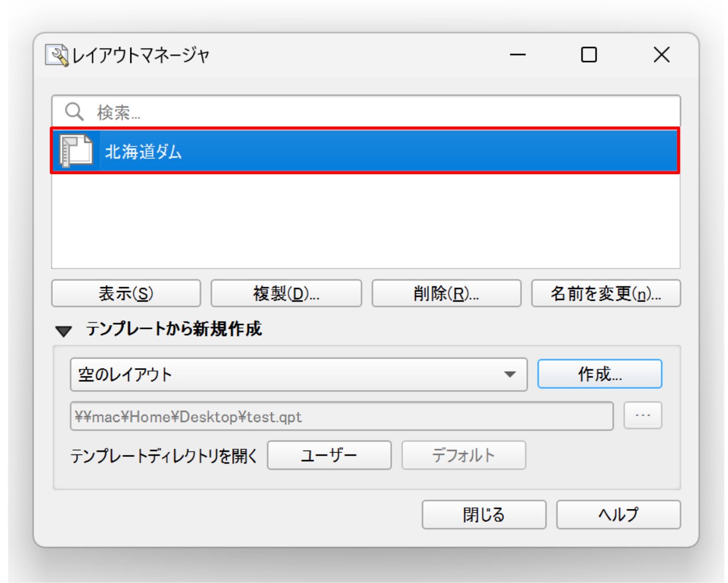728x583 pixels.
Task: Click the 表示(S) button
Action: [x=126, y=293]
